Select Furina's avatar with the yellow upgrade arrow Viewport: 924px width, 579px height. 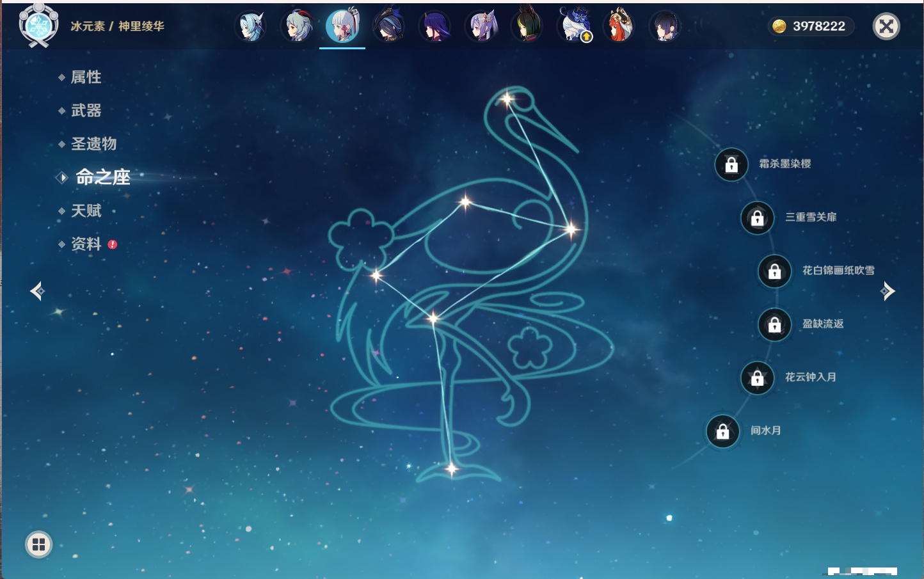(574, 27)
